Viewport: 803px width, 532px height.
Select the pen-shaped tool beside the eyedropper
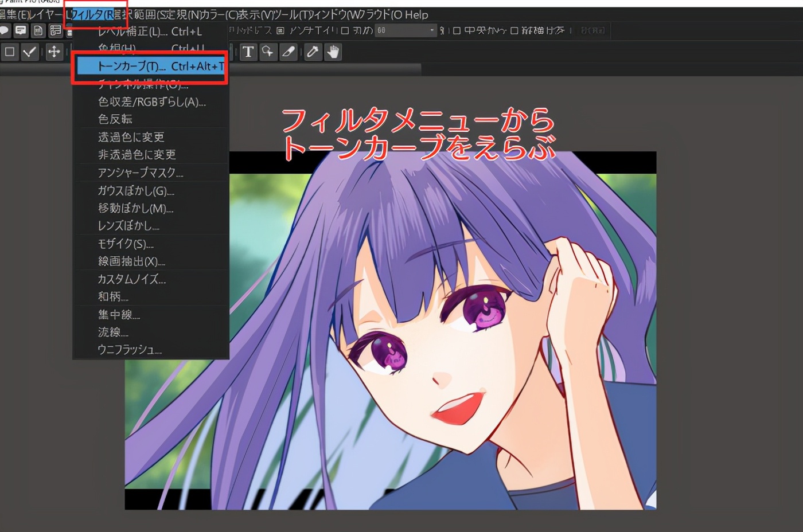(289, 52)
